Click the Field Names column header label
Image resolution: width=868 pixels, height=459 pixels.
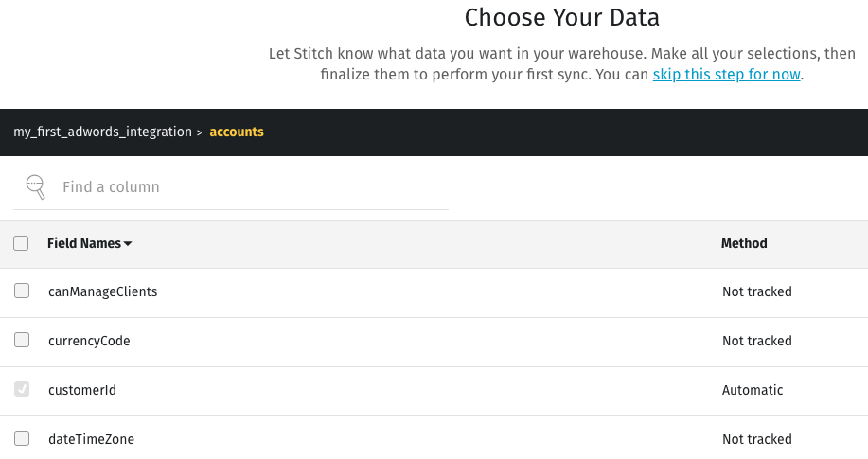coord(84,243)
